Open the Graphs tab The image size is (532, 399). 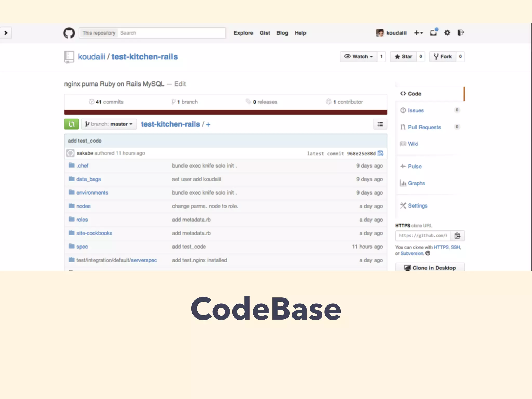416,183
